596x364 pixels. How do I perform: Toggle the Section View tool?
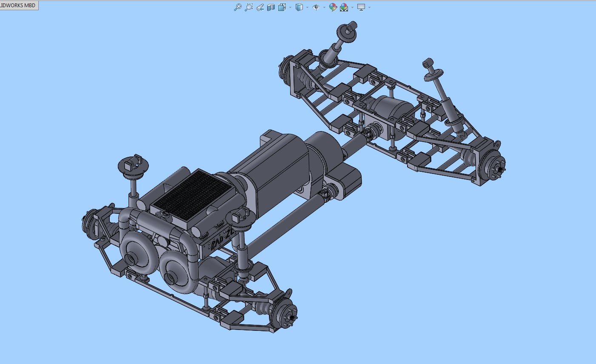coord(271,7)
